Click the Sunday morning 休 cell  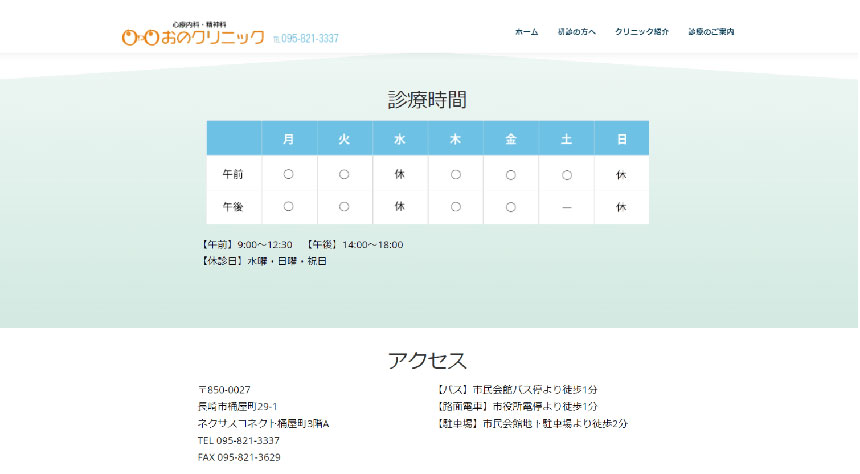(621, 174)
